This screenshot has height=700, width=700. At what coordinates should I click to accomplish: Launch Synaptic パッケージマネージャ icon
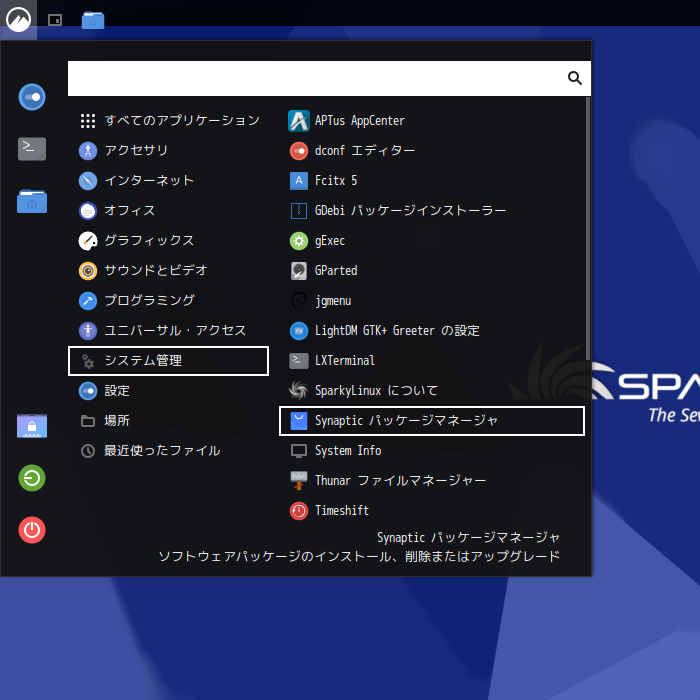coord(299,421)
